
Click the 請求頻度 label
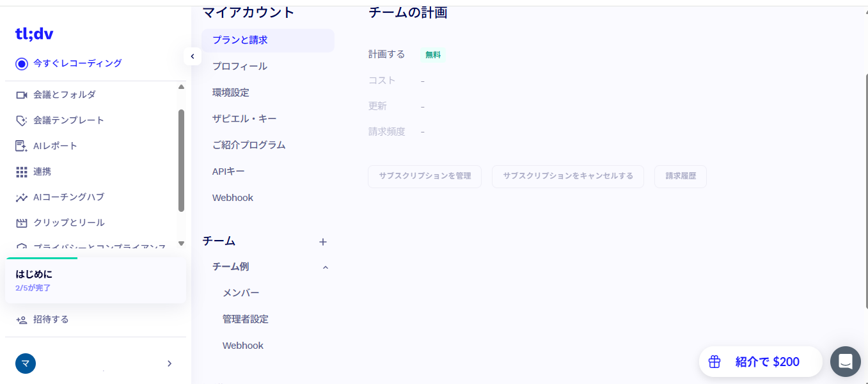point(386,131)
